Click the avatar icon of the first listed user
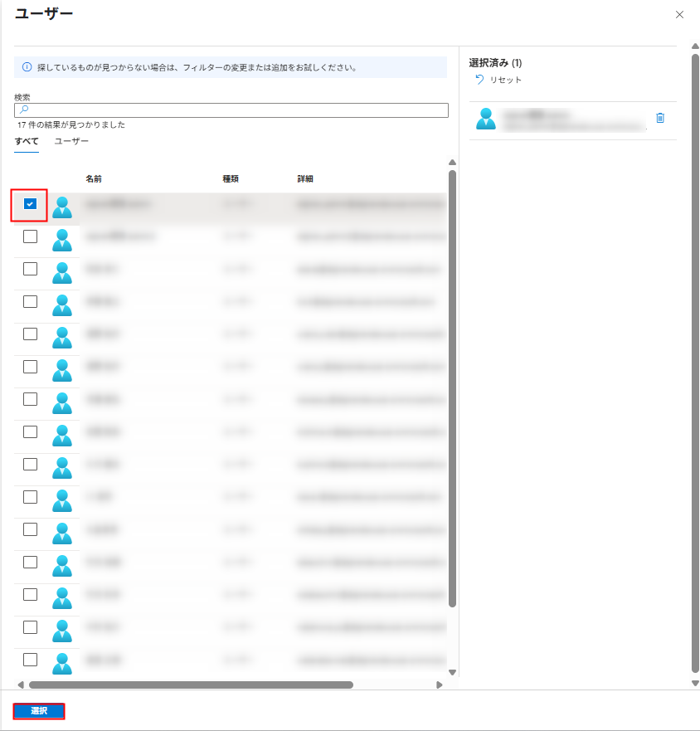This screenshot has height=731, width=700. coord(62,207)
